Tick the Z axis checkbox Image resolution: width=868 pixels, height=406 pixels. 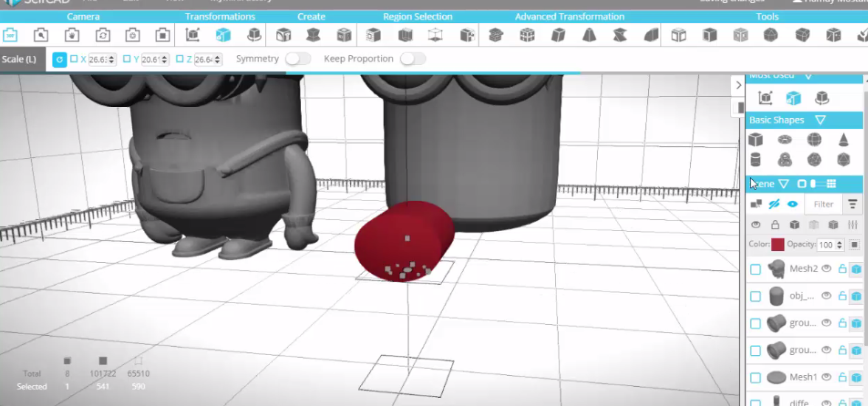coord(179,59)
